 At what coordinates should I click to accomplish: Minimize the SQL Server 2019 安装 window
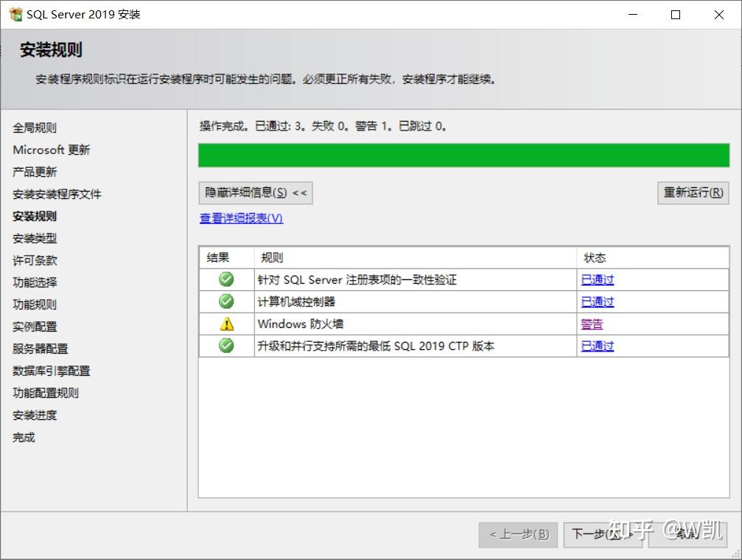(x=633, y=15)
